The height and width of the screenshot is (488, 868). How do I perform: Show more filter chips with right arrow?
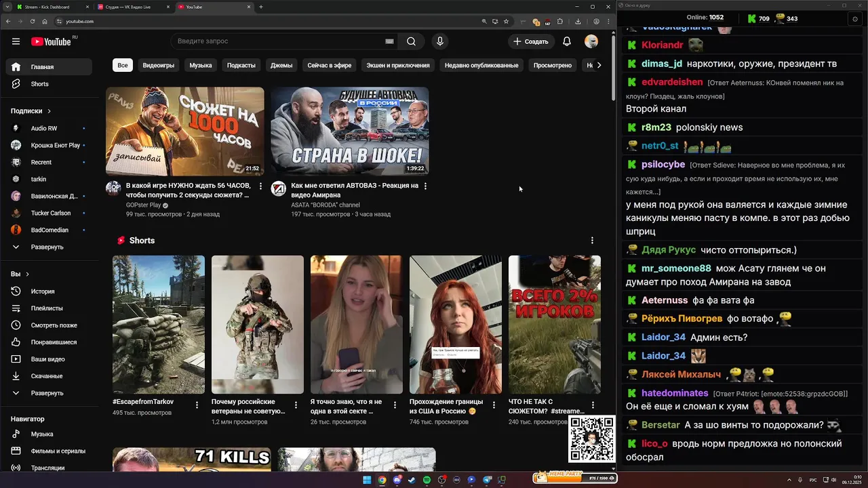599,65
